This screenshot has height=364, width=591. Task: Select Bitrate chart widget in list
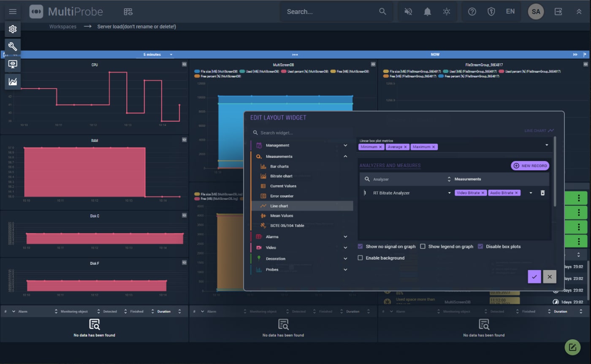281,176
